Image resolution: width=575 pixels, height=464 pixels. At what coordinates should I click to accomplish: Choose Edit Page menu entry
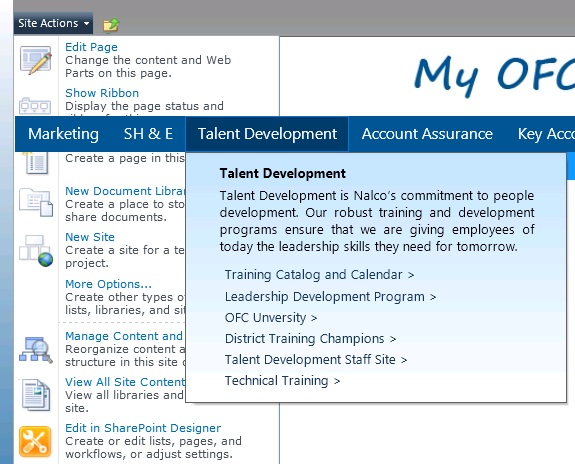pos(91,47)
